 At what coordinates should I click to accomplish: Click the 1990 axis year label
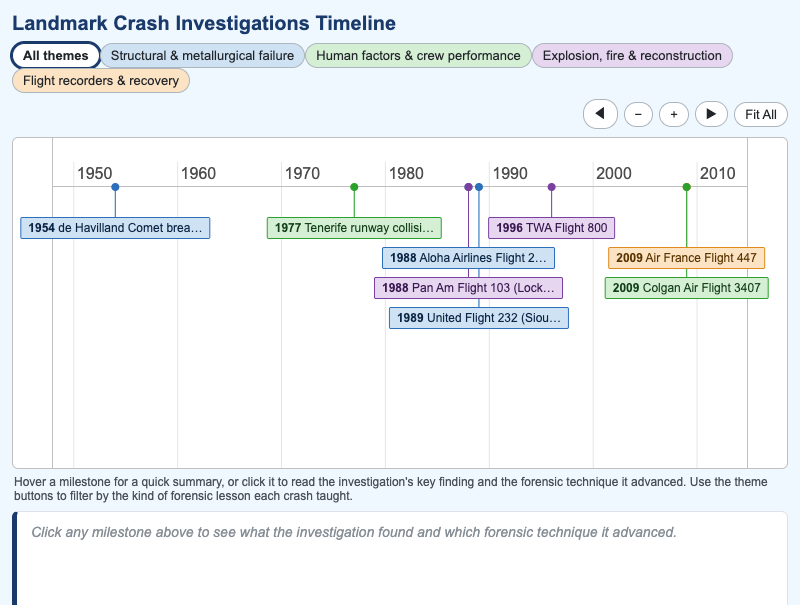tap(510, 173)
